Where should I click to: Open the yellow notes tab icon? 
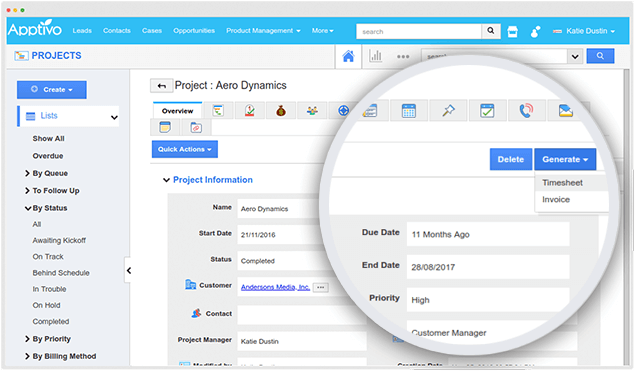click(165, 128)
